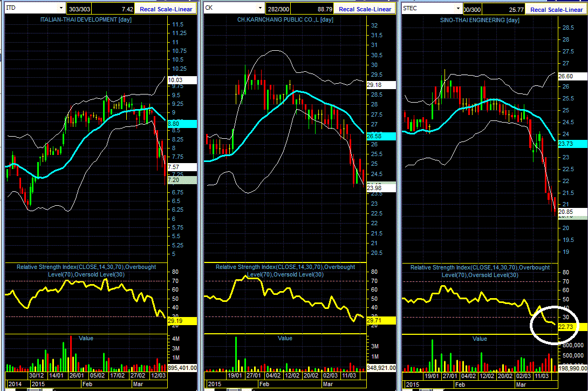Click the 7.57 lower band price label

pyautogui.click(x=182, y=167)
